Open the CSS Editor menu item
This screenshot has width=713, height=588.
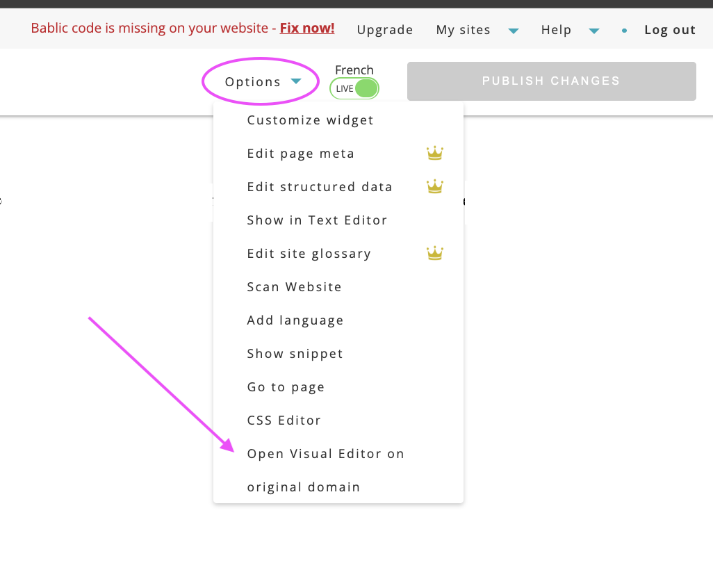[284, 420]
